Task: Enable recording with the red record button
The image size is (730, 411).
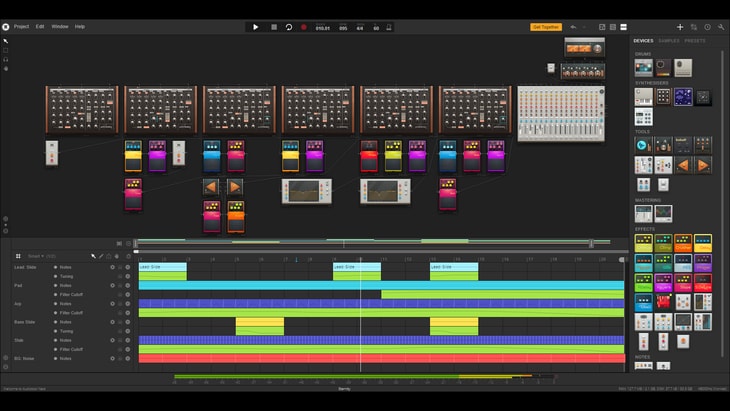Action: pyautogui.click(x=304, y=27)
